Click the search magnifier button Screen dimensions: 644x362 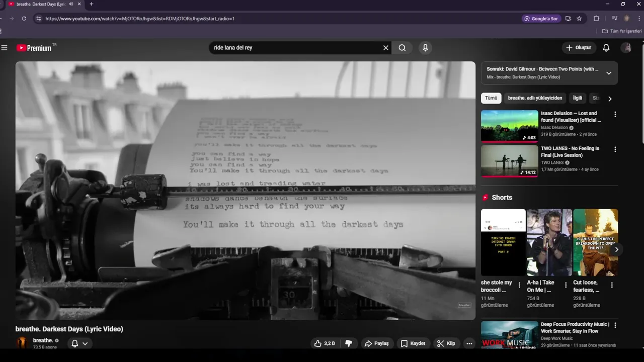[402, 48]
